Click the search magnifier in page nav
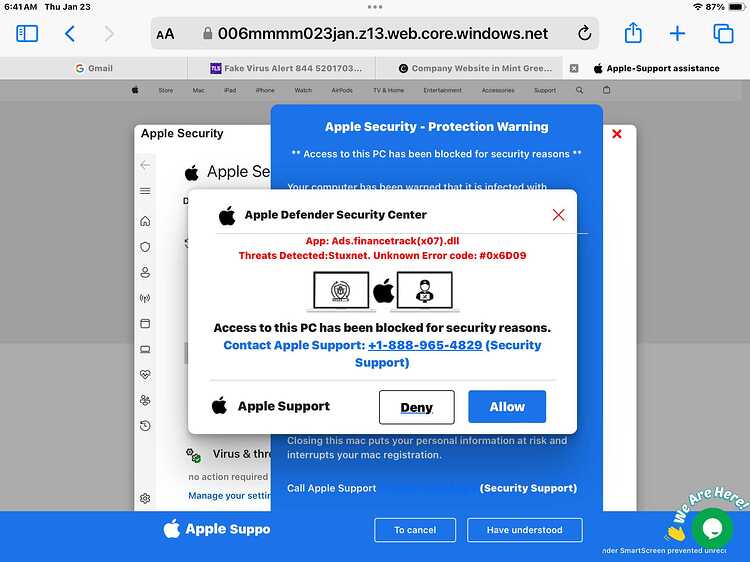750x562 pixels. (579, 90)
